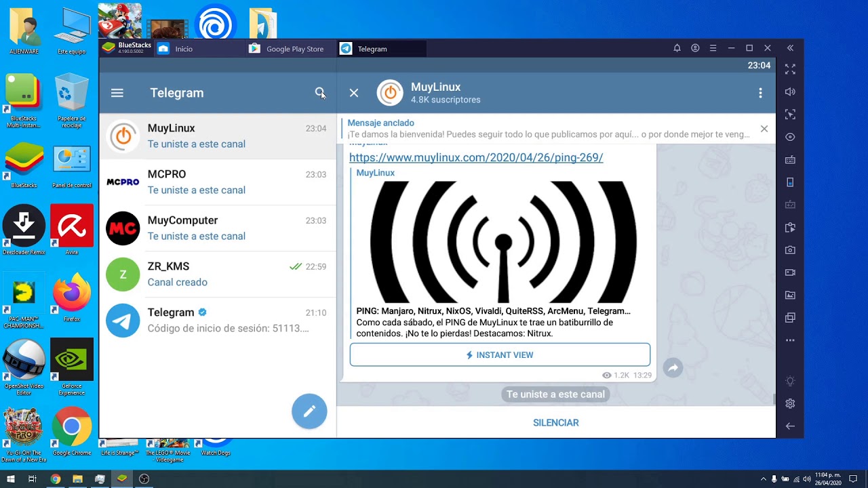Click the BlueStacks volume speaker icon

(790, 91)
